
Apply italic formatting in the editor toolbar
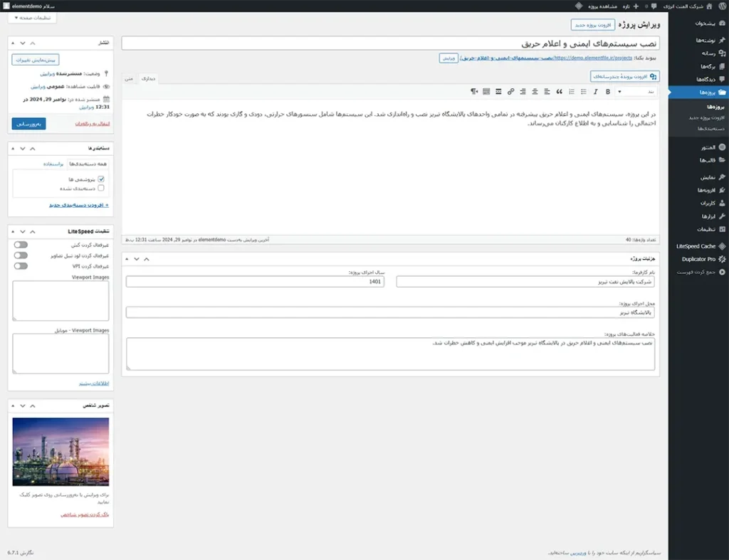tap(597, 92)
